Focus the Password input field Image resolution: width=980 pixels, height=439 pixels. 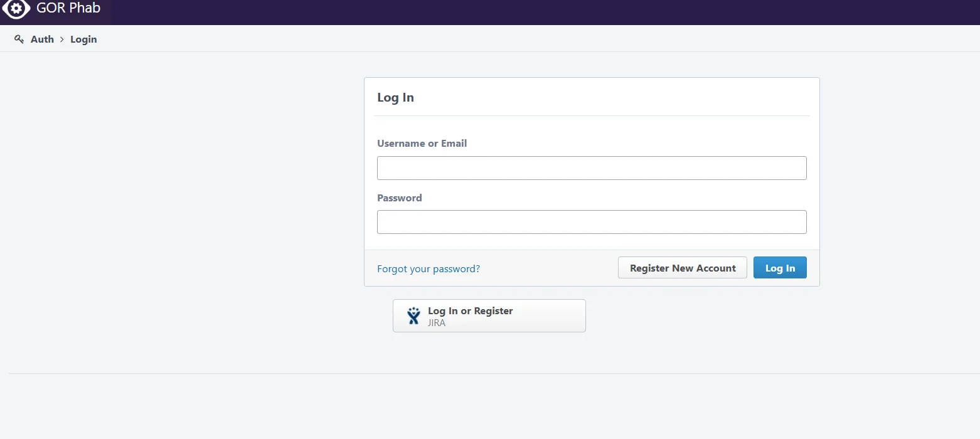[591, 222]
